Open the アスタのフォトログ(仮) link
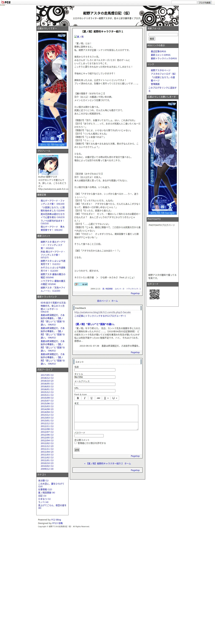This screenshot has height=644, width=215. tap(163, 74)
